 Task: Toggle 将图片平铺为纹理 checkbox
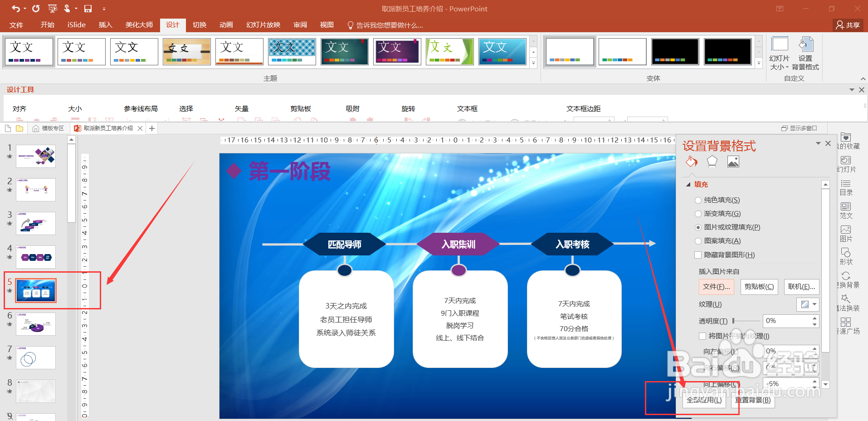pos(702,336)
